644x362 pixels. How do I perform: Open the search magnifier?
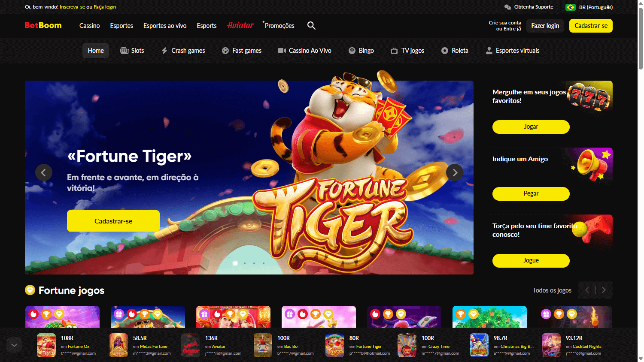[311, 26]
